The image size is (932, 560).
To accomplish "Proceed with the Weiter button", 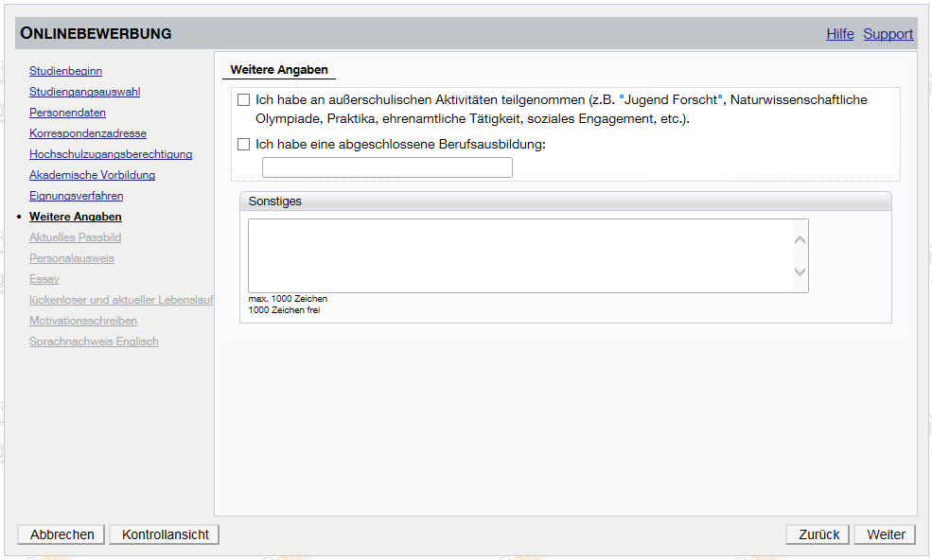I will [885, 534].
